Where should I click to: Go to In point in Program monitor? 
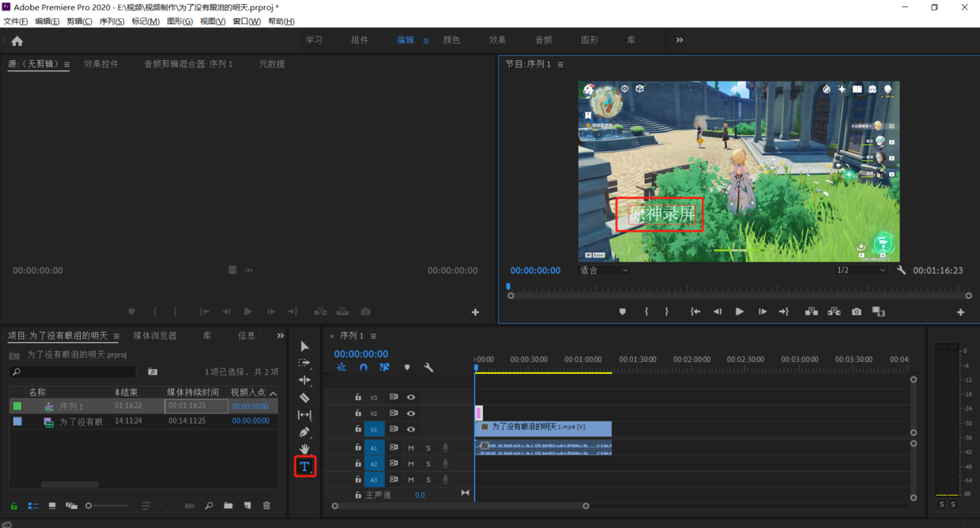695,311
